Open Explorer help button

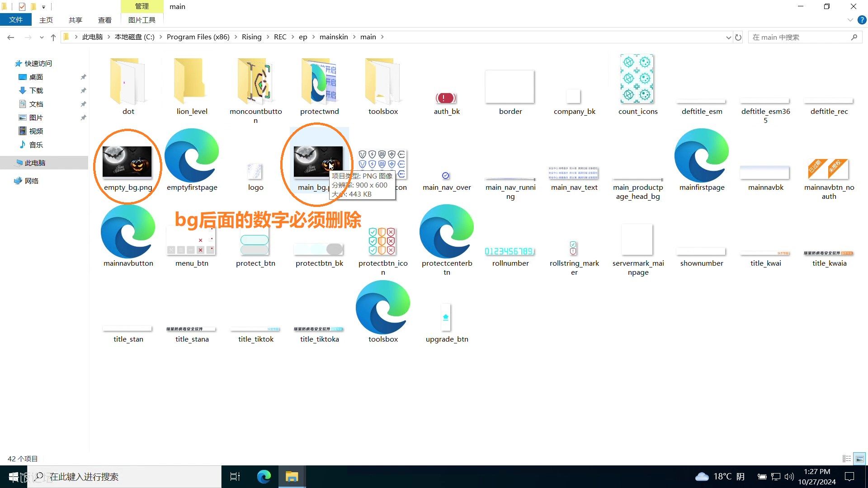click(862, 20)
